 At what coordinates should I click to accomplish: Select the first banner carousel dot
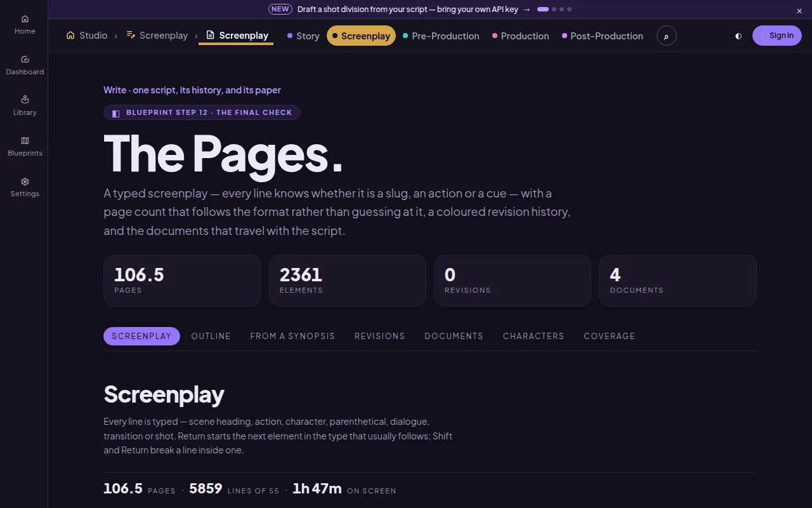pyautogui.click(x=543, y=10)
